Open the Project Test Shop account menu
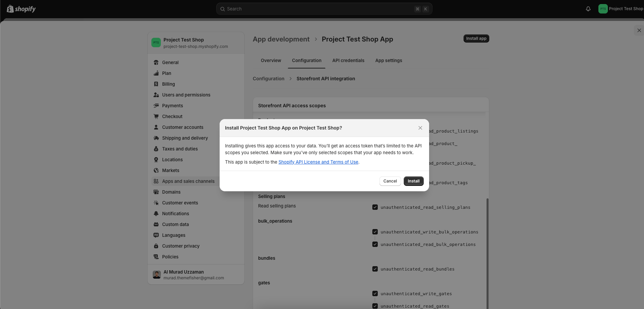Image resolution: width=644 pixels, height=309 pixels. (x=620, y=9)
